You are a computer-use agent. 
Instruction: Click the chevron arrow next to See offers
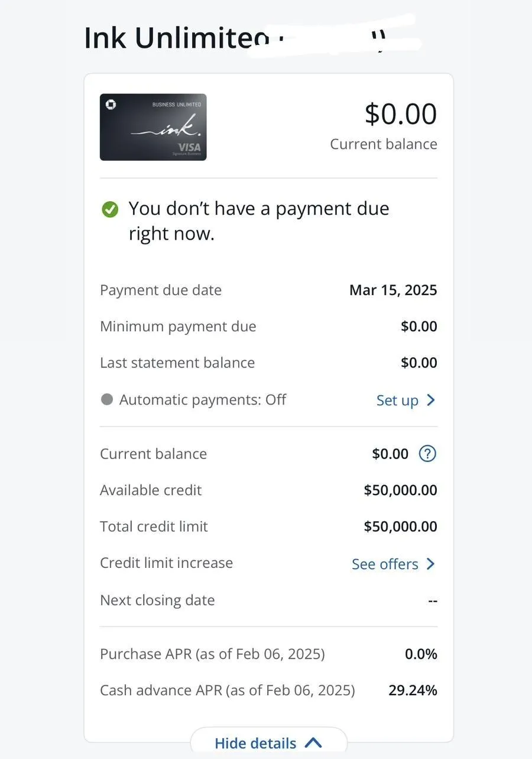point(431,564)
